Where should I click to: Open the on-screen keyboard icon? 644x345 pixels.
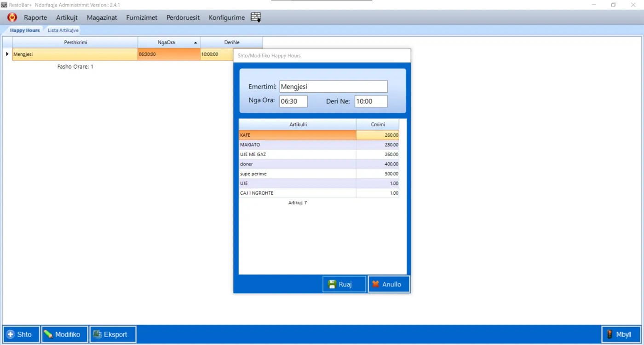click(256, 18)
